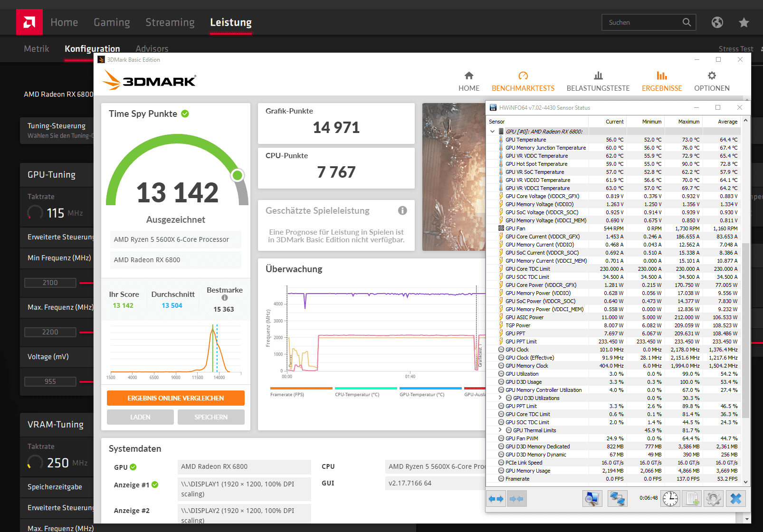Click the HWiNFO vertical scrollbar thumb

pyautogui.click(x=745, y=330)
